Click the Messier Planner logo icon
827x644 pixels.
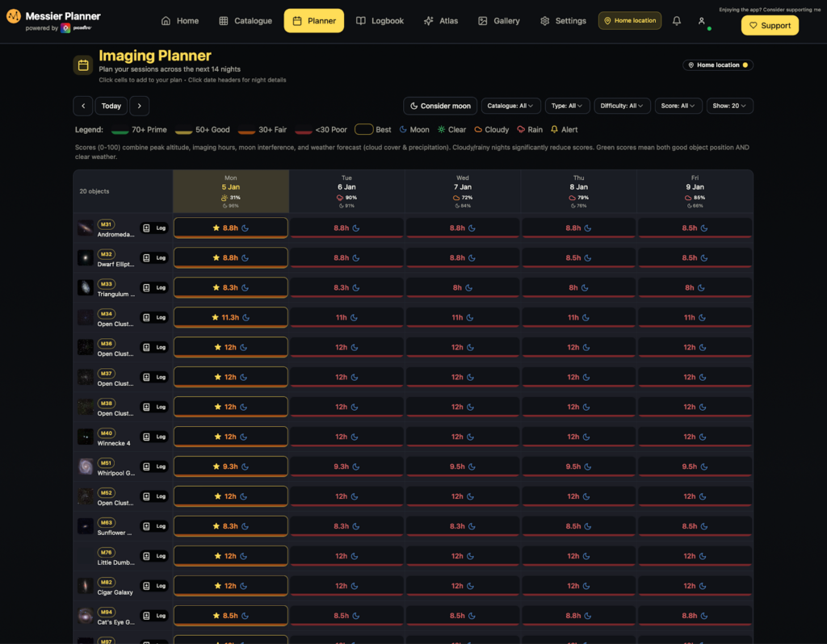pyautogui.click(x=14, y=16)
